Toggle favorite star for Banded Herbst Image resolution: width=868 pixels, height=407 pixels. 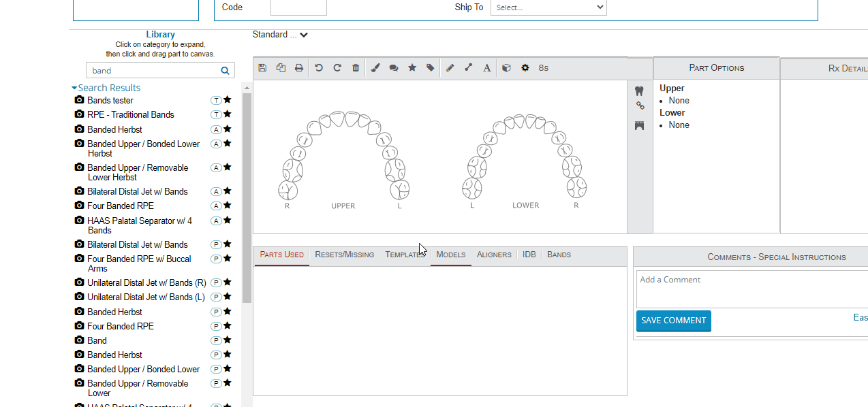(x=228, y=129)
